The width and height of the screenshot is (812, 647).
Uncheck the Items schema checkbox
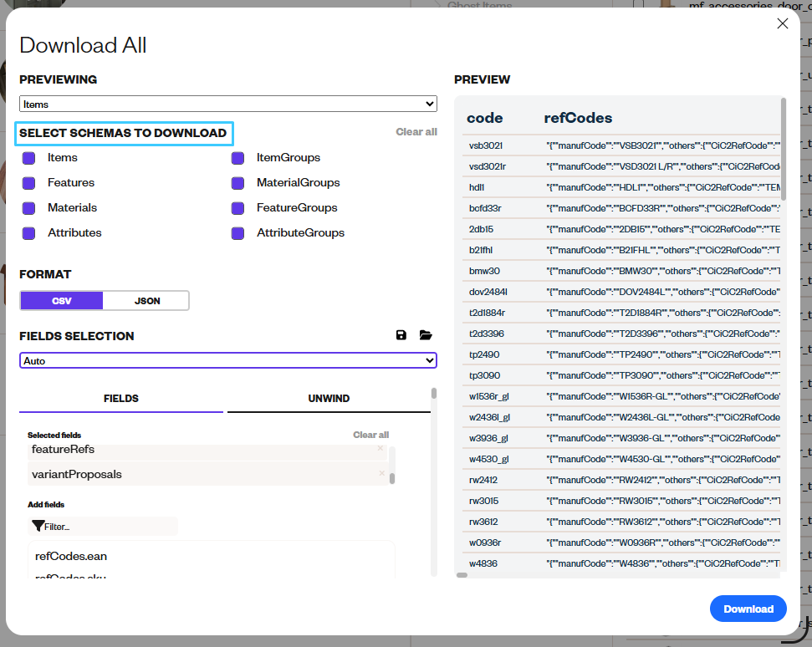(x=29, y=158)
